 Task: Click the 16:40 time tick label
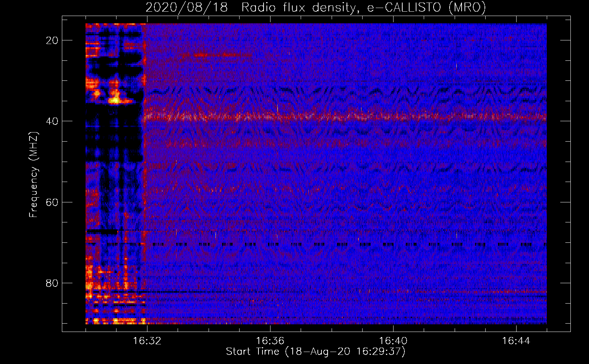click(393, 341)
